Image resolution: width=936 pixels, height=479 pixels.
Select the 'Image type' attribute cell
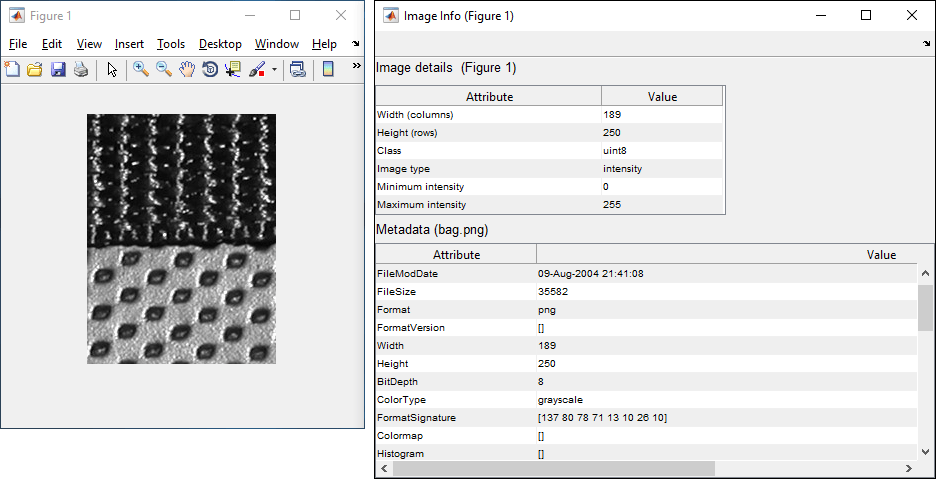[x=488, y=168]
